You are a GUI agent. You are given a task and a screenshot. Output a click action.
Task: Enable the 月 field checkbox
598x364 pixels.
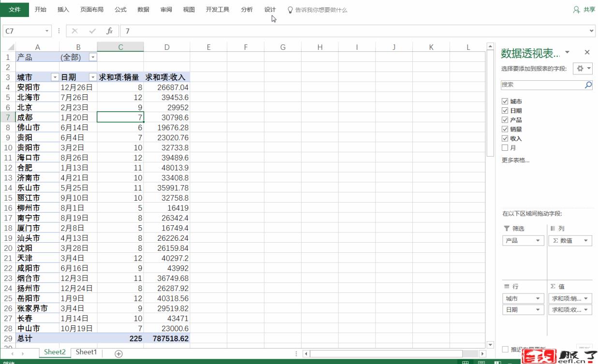pos(505,148)
